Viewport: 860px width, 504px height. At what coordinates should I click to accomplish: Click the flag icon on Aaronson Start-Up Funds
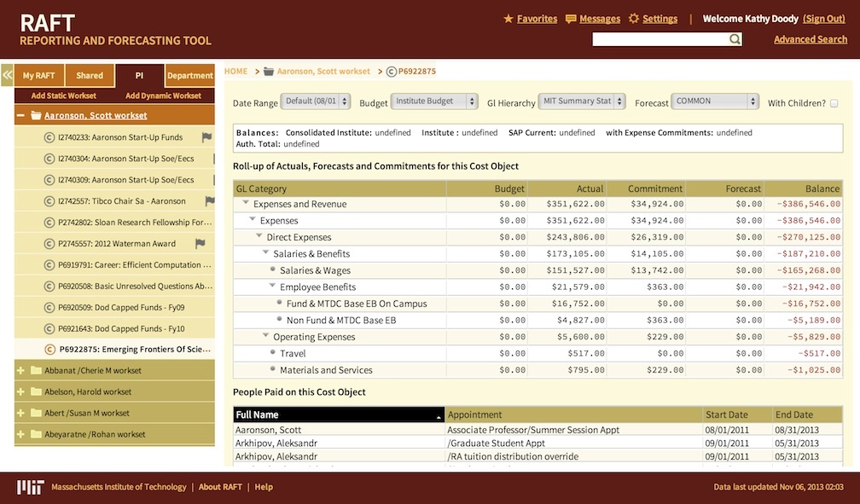(206, 137)
